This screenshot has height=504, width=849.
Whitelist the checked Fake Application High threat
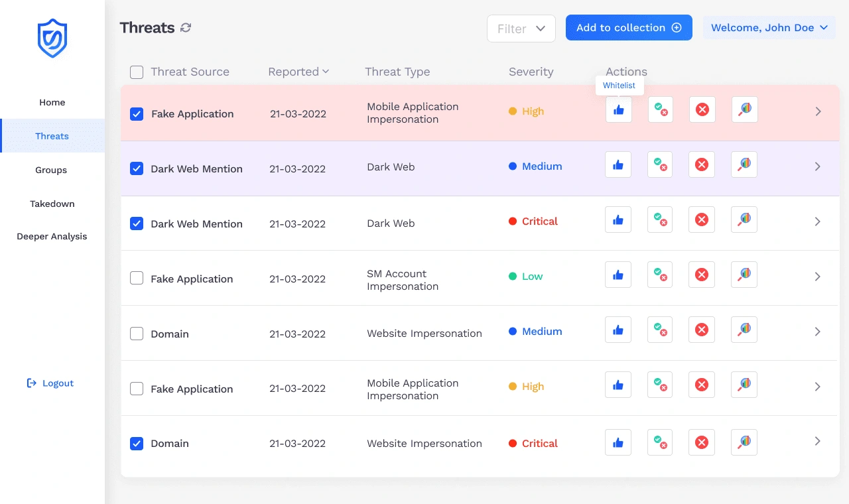coord(619,110)
